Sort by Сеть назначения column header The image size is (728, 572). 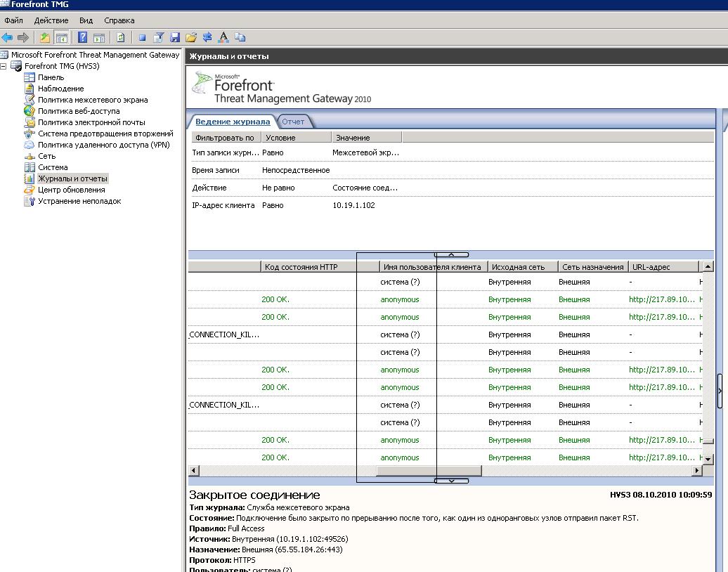pos(593,267)
